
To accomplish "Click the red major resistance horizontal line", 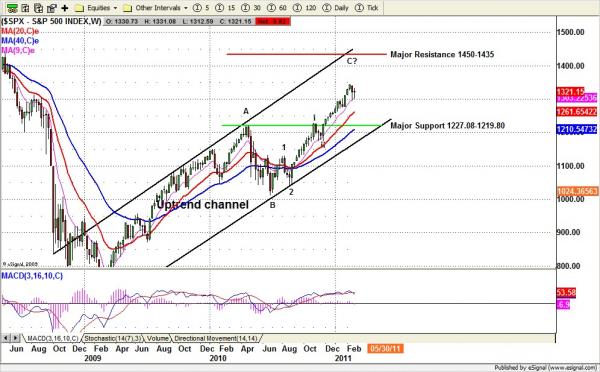I will pyautogui.click(x=306, y=54).
